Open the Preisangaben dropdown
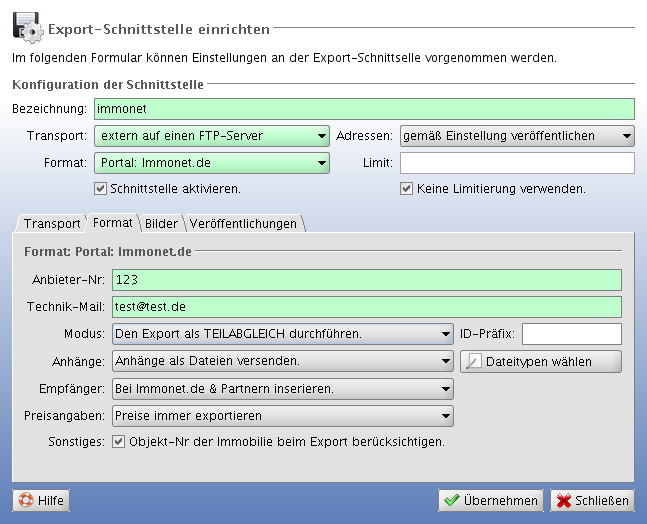 click(x=282, y=415)
